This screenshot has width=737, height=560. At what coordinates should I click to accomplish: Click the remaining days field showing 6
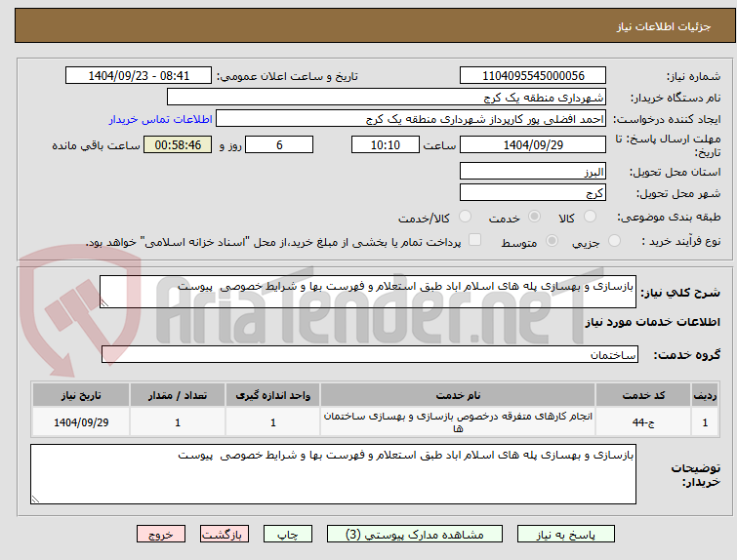pyautogui.click(x=279, y=144)
